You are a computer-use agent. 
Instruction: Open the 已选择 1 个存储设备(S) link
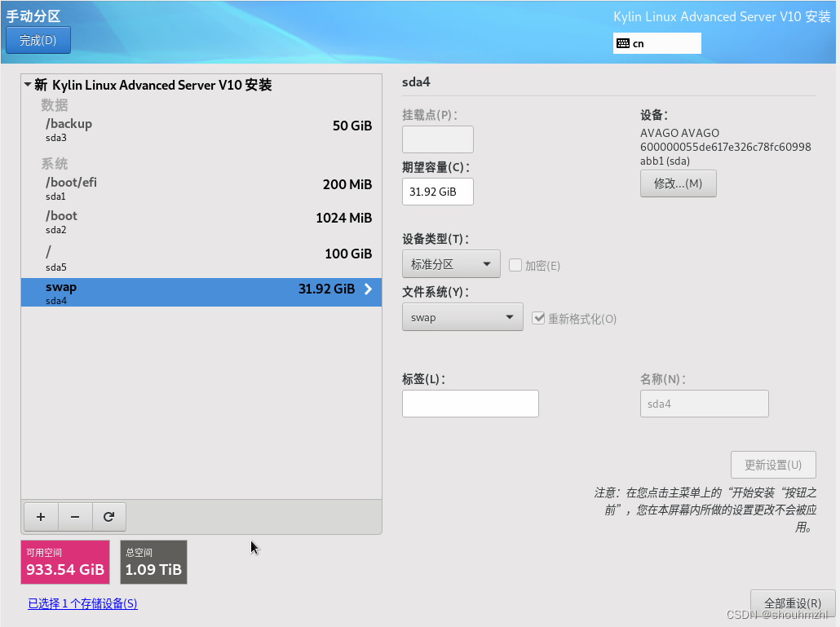click(82, 603)
